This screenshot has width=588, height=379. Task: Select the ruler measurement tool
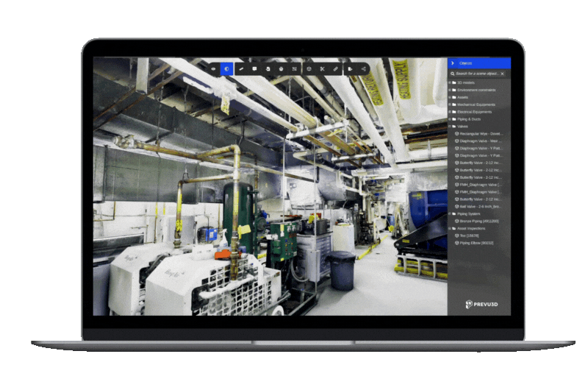click(240, 68)
